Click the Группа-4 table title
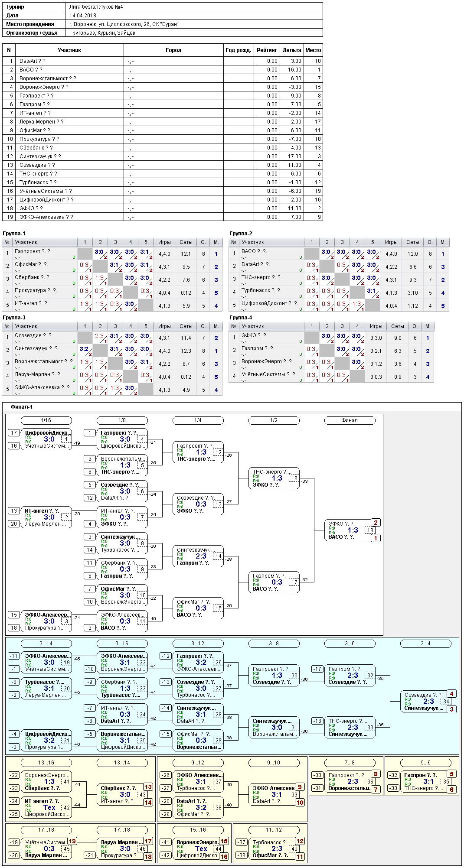Image resolution: width=464 pixels, height=868 pixels. click(241, 318)
